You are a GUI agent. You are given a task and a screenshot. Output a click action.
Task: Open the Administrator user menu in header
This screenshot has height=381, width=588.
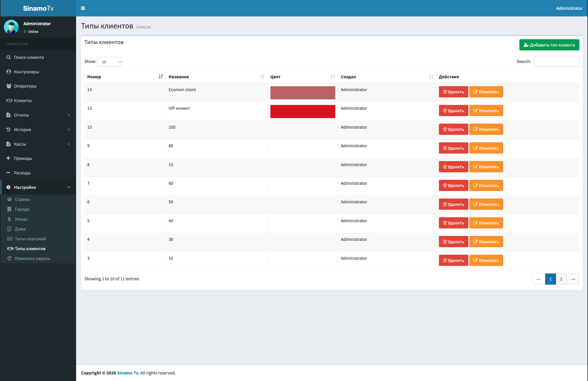[x=569, y=8]
